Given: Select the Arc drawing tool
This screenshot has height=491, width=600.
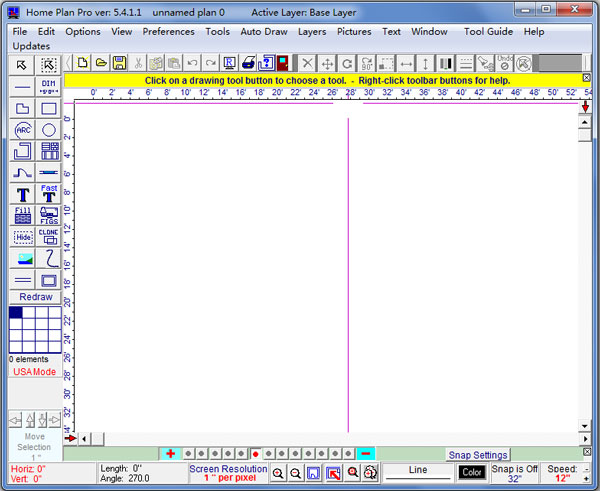Looking at the screenshot, I should coord(22,129).
